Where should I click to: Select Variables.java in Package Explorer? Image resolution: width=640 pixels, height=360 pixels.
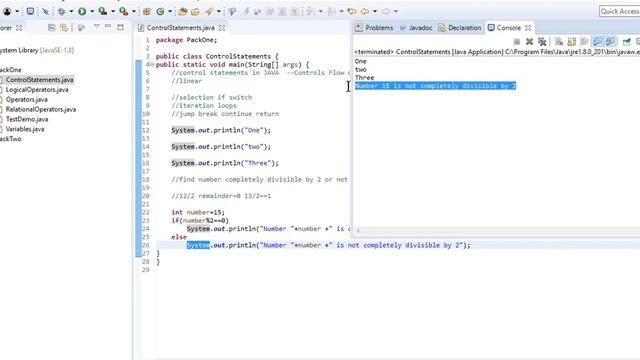point(25,129)
